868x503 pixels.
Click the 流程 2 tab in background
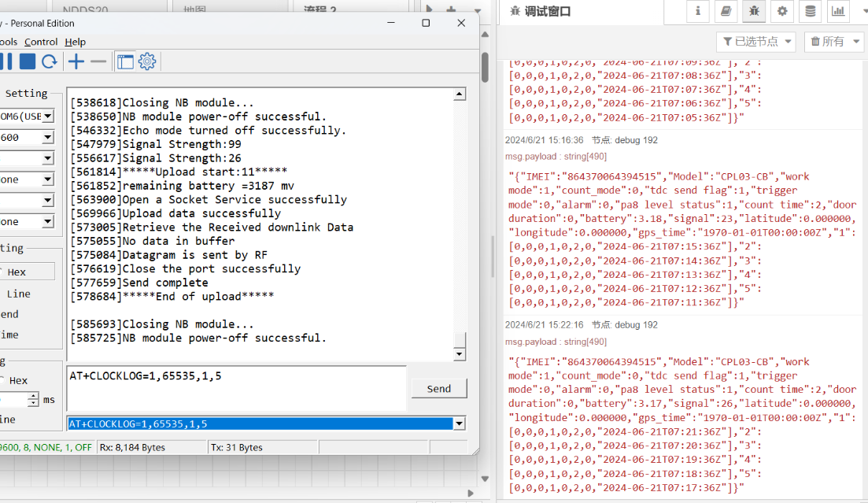[320, 8]
